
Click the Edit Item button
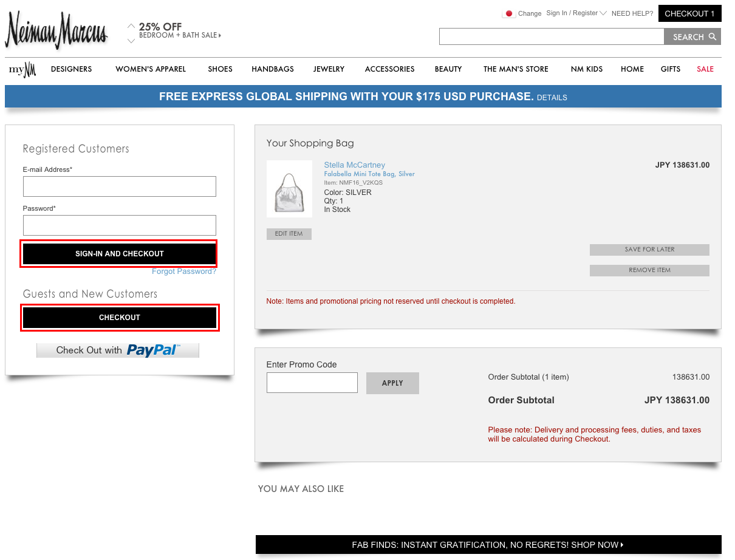click(x=289, y=234)
